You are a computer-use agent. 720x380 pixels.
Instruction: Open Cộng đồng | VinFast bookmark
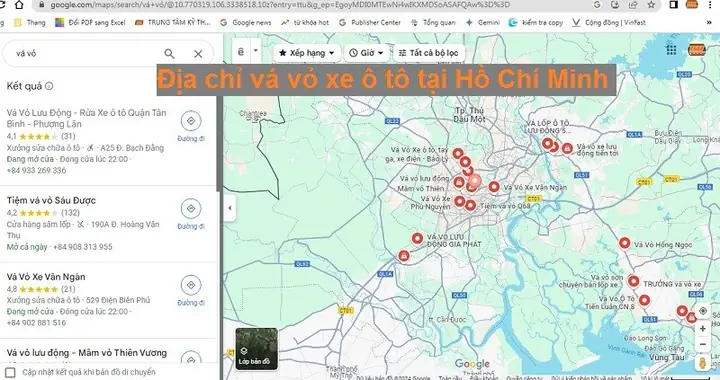pyautogui.click(x=609, y=22)
